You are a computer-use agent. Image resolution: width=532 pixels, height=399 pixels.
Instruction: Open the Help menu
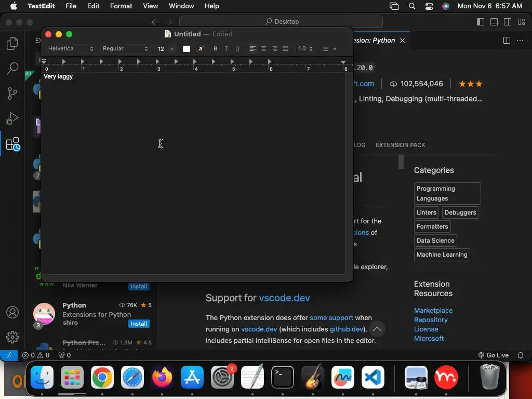212,6
